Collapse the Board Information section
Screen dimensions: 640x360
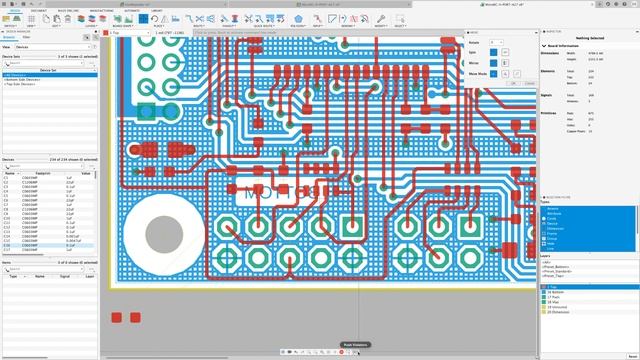tap(544, 46)
